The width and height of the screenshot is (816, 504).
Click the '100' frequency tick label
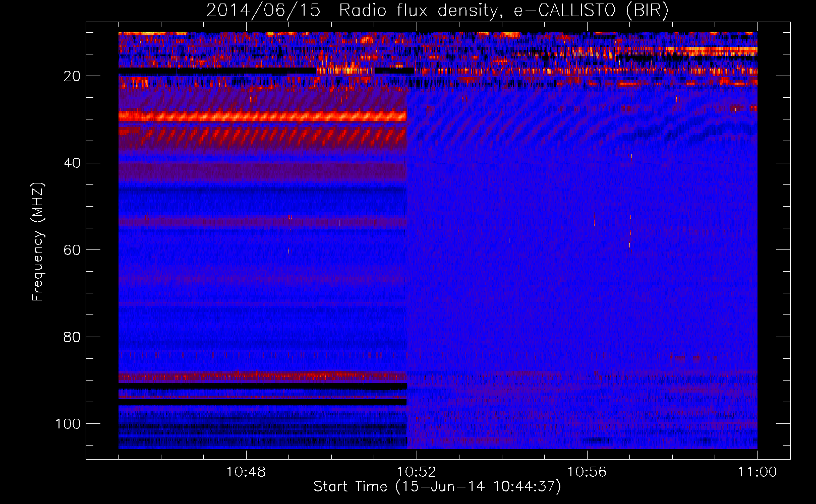point(68,424)
